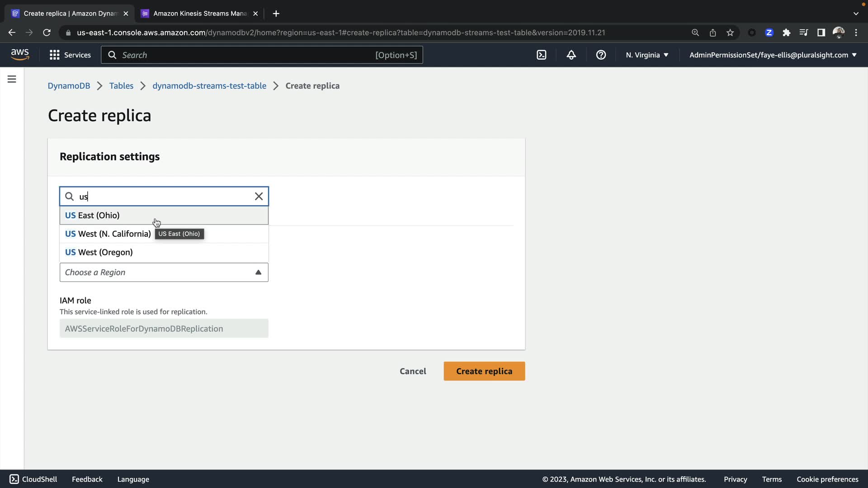
Task: Expand the side navigation hamburger menu
Action: 12,79
